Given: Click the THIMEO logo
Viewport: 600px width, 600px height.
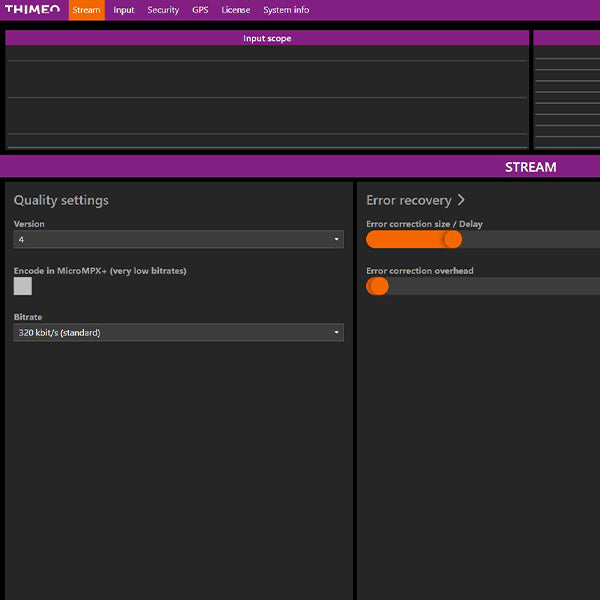Looking at the screenshot, I should pyautogui.click(x=33, y=10).
